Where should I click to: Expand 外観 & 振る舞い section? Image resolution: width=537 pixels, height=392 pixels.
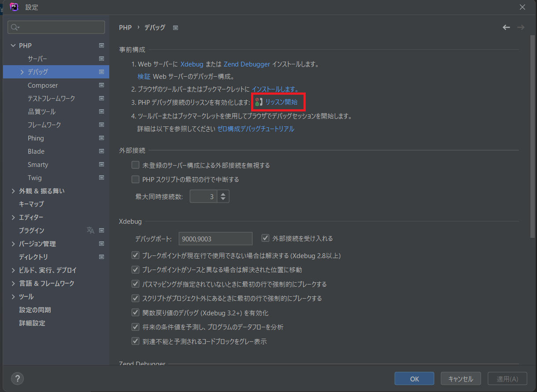(13, 191)
